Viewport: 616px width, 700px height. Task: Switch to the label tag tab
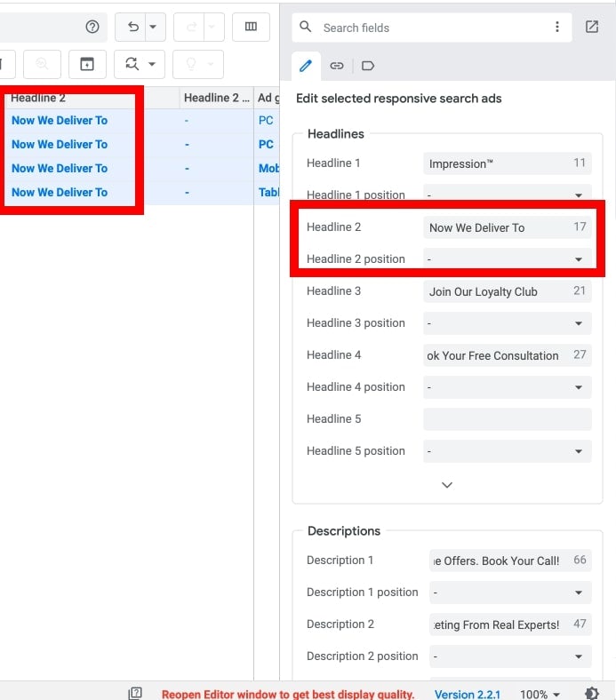click(x=368, y=66)
